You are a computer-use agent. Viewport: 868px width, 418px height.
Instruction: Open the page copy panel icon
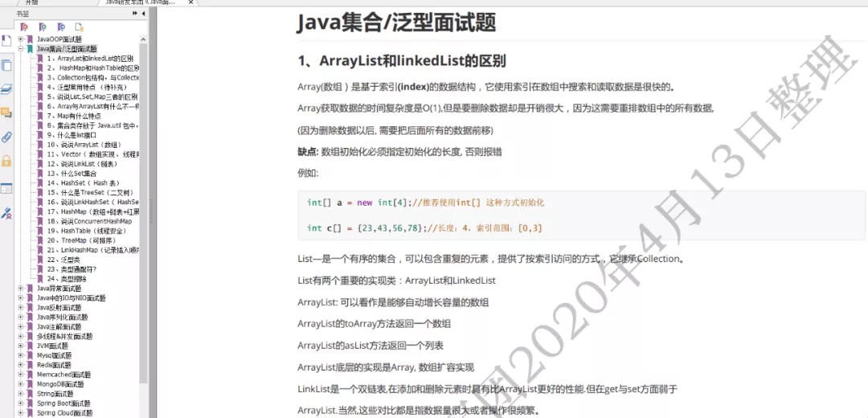(6, 65)
